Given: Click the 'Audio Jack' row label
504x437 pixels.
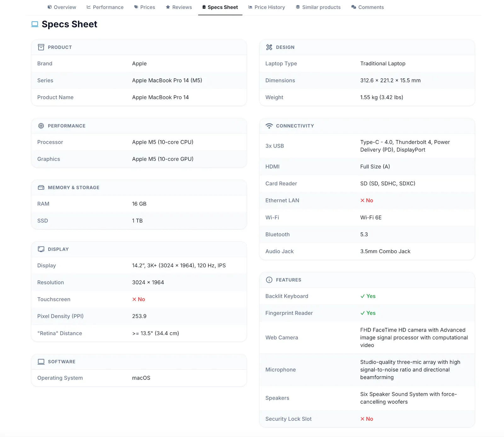Looking at the screenshot, I should (x=279, y=251).
